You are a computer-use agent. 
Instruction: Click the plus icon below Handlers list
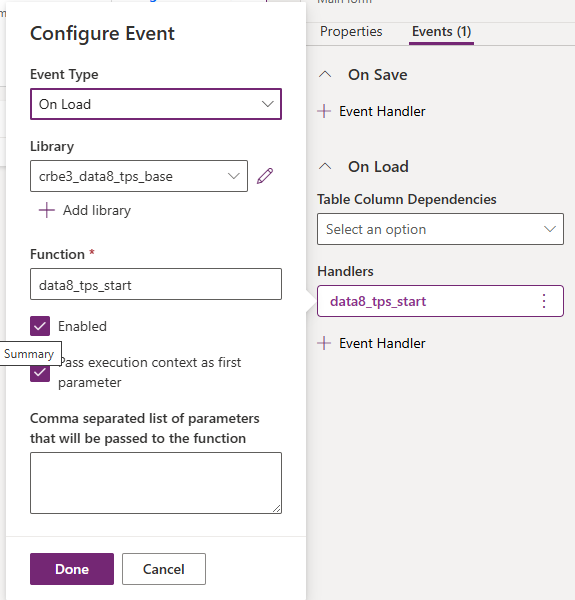(x=324, y=343)
